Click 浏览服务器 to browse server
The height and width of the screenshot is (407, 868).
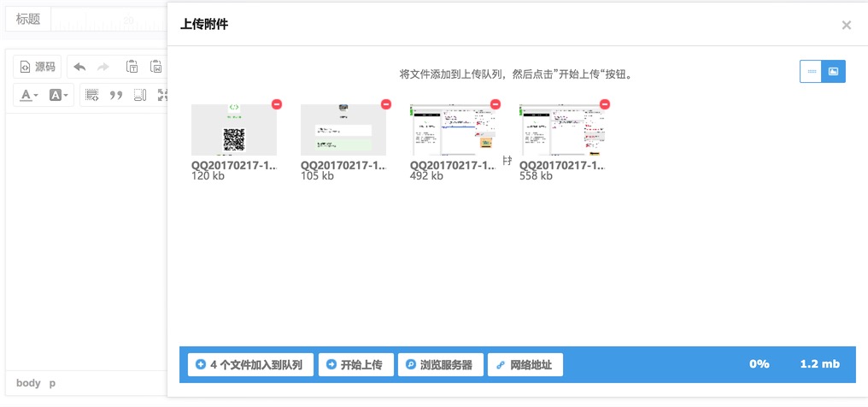[440, 364]
